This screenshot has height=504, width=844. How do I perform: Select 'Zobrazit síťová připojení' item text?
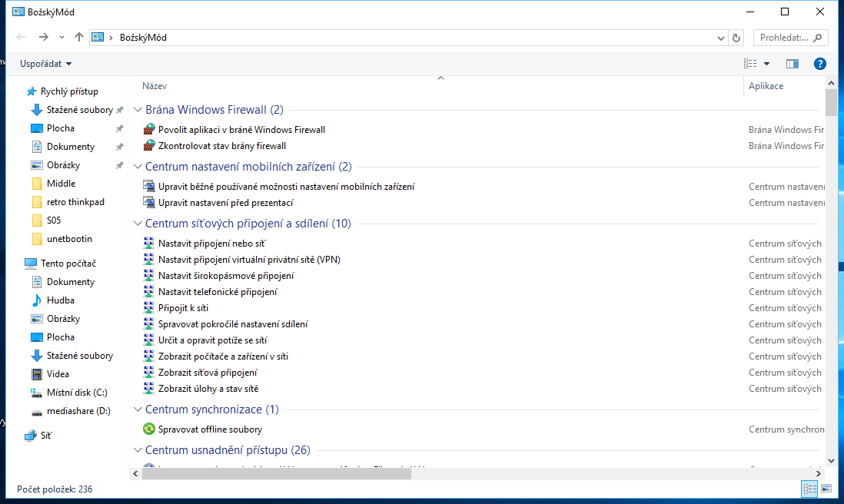pyautogui.click(x=208, y=373)
